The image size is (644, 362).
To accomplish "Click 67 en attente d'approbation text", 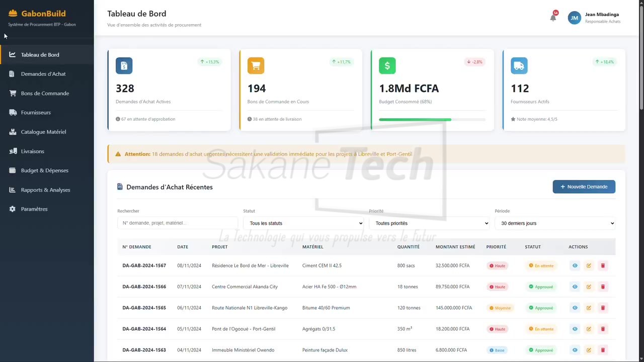I will (148, 119).
